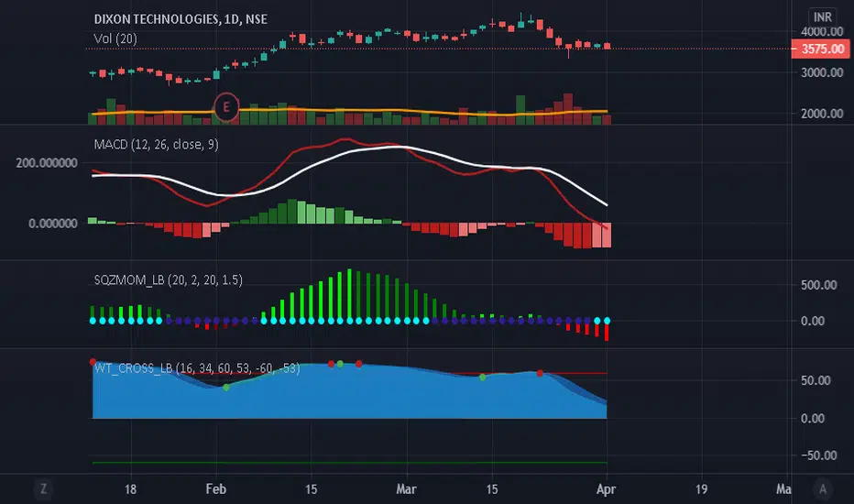The height and width of the screenshot is (504, 854).
Task: Click the 200.000000 MACD scale label
Action: tap(47, 163)
